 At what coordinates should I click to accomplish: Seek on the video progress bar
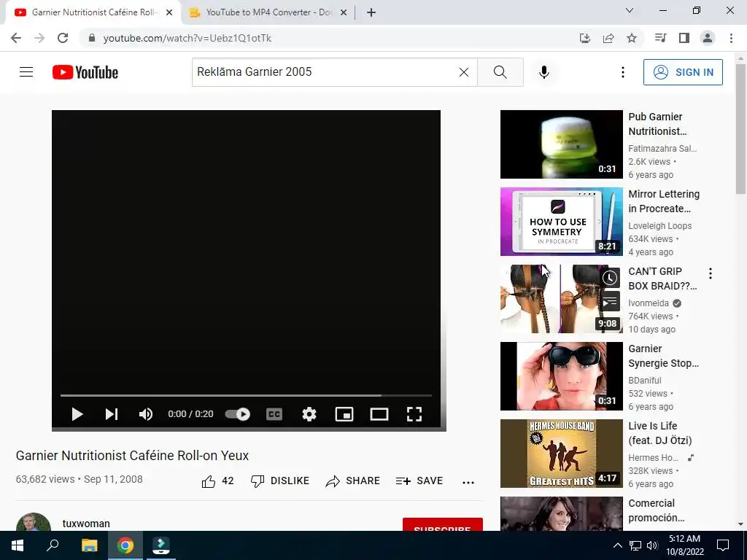[x=246, y=395]
